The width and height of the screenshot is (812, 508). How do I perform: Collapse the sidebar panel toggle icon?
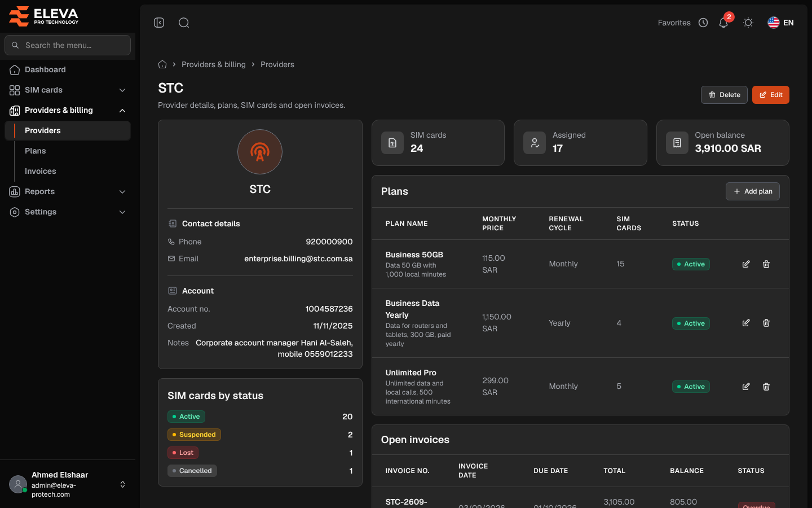click(159, 23)
